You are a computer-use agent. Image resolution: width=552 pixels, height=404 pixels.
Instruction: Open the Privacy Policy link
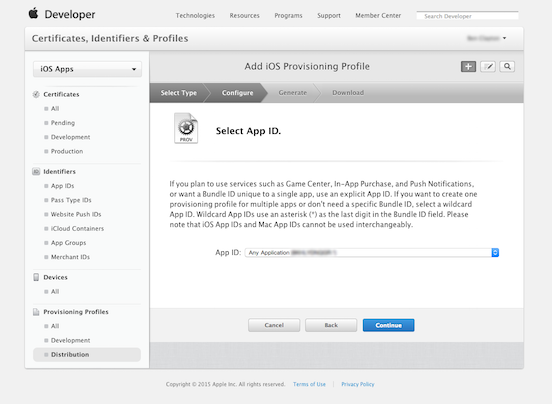pos(358,384)
